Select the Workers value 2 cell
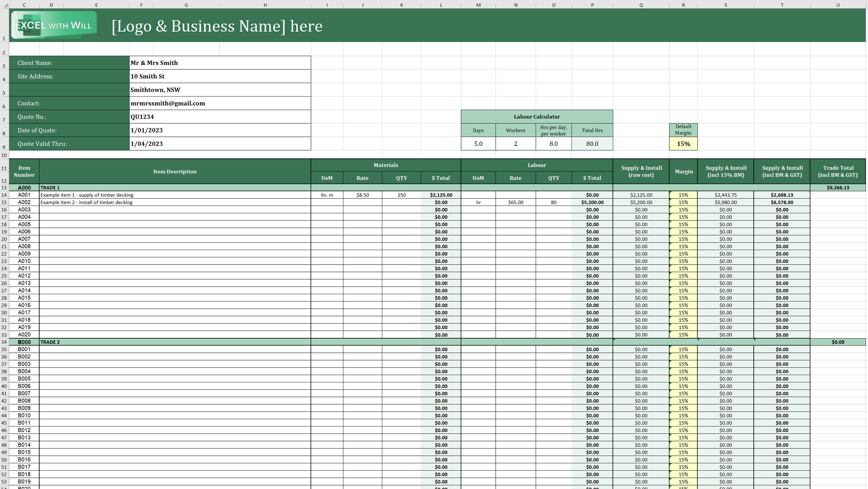The image size is (868, 489). click(x=515, y=144)
